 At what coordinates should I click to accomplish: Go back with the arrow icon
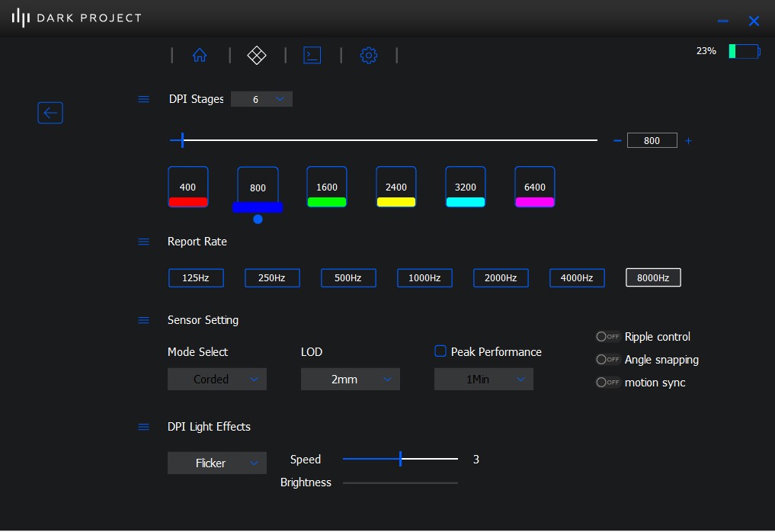(50, 113)
